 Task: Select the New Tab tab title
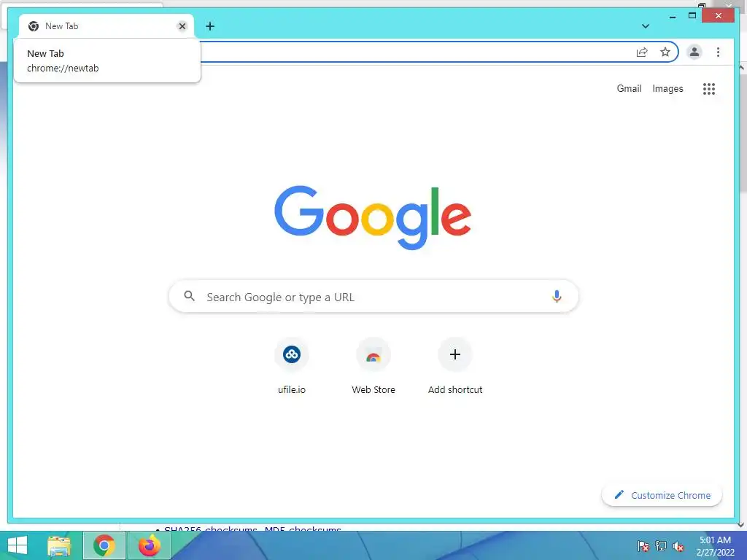(x=61, y=26)
